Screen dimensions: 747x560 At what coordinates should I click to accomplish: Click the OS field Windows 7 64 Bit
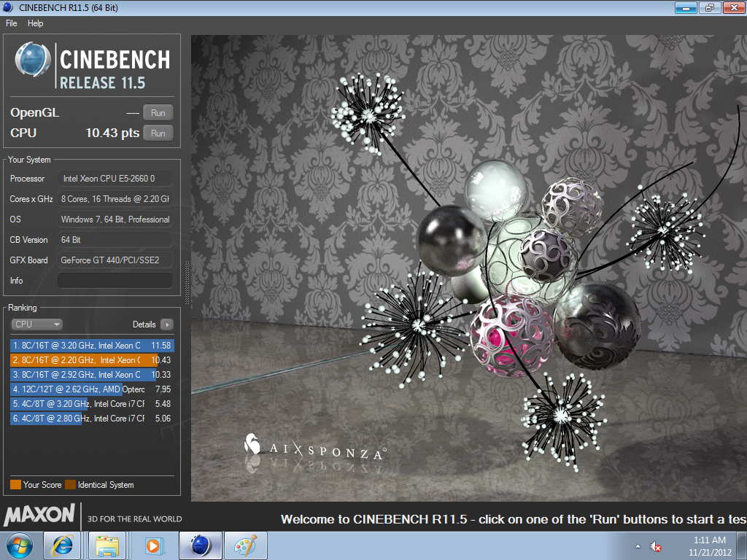115,219
